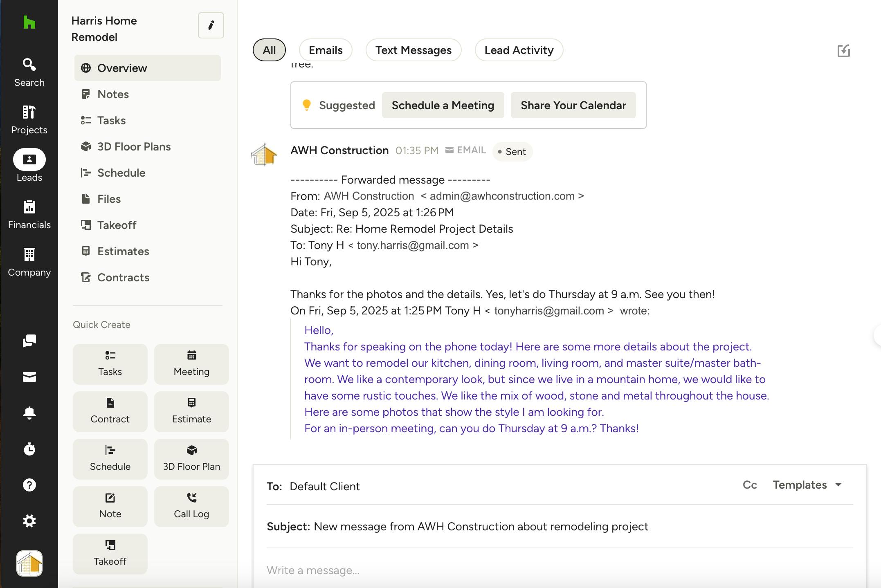Select the Lead Activity filter pill

tap(519, 50)
